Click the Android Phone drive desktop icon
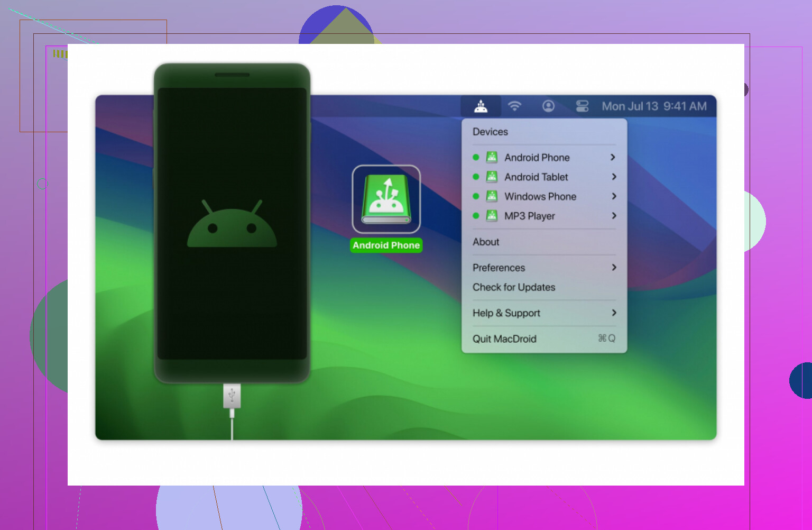 (386, 199)
